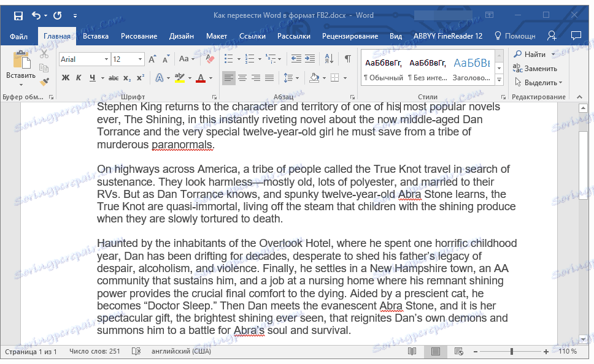
Task: Toggle bold formatting with the Ж button
Action: pos(66,78)
